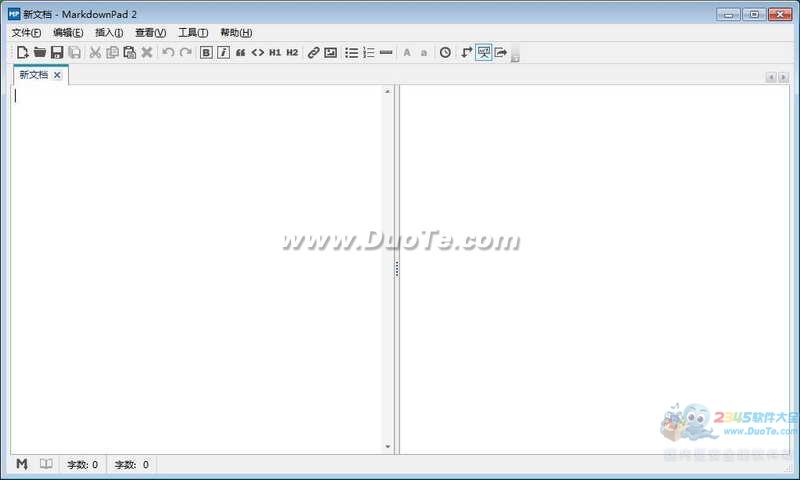Apply bold formatting with the B icon
This screenshot has width=800, height=480.
206,52
